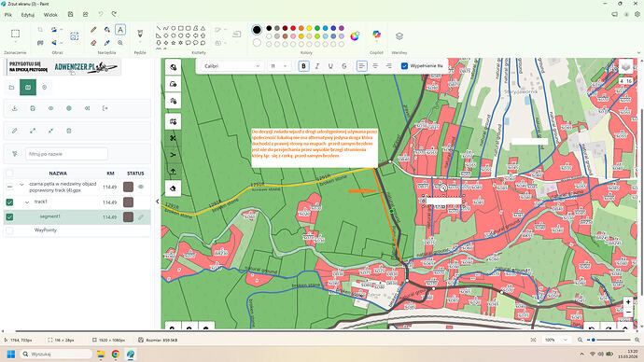Open the Layers (Warstwy) panel
The height and width of the screenshot is (362, 644).
point(399,36)
